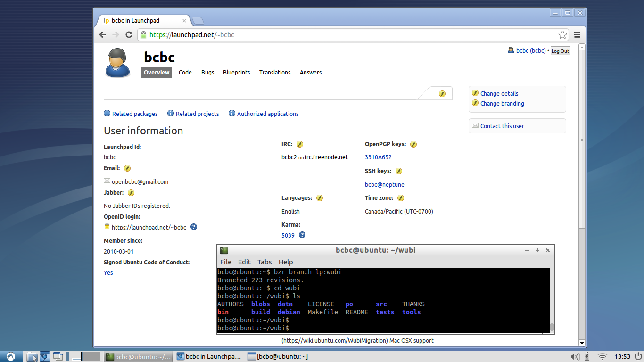Switch to the Translations tab
The image size is (644, 362).
point(275,72)
